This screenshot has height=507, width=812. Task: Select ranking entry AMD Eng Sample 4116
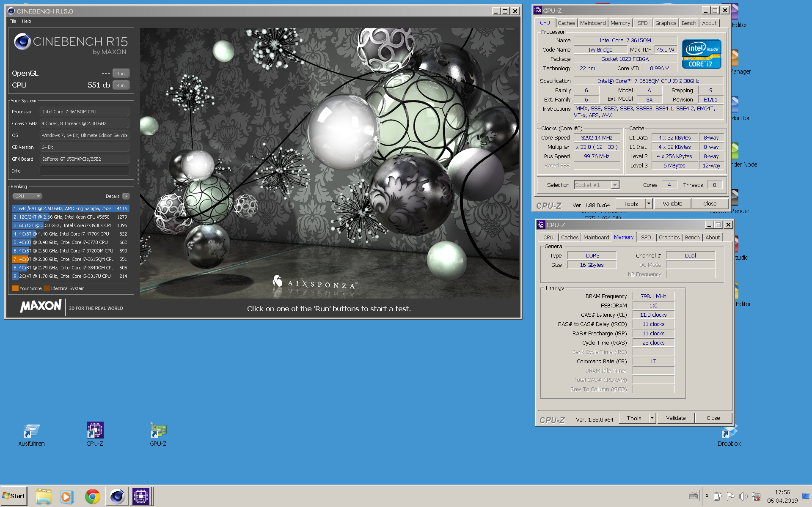(71, 208)
